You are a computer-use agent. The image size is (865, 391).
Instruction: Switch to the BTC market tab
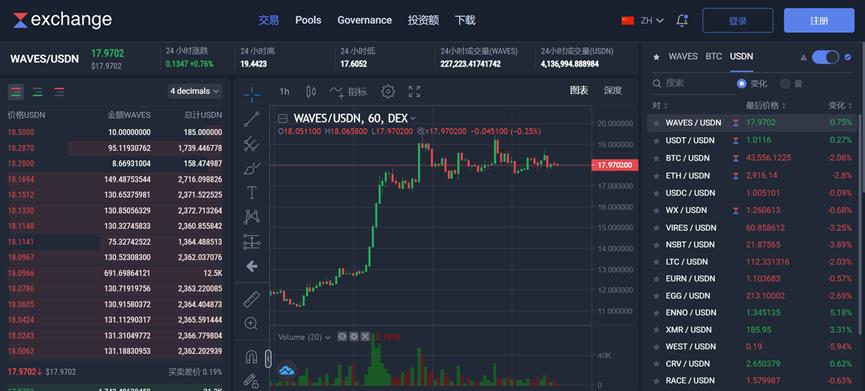pos(713,56)
